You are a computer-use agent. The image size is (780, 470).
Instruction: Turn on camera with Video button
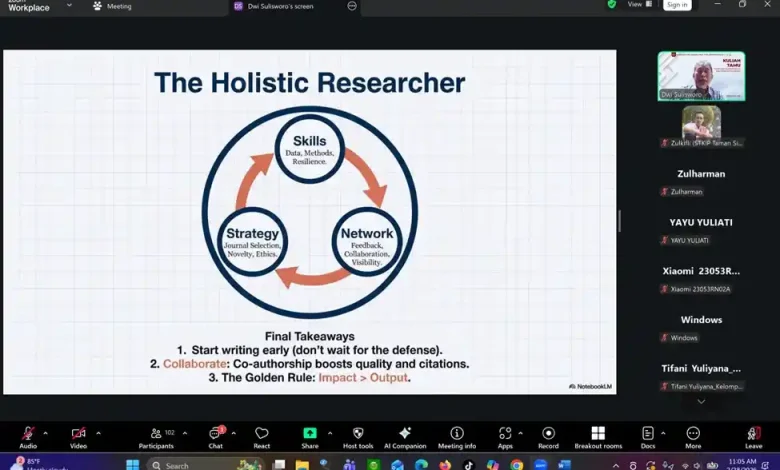(78, 436)
